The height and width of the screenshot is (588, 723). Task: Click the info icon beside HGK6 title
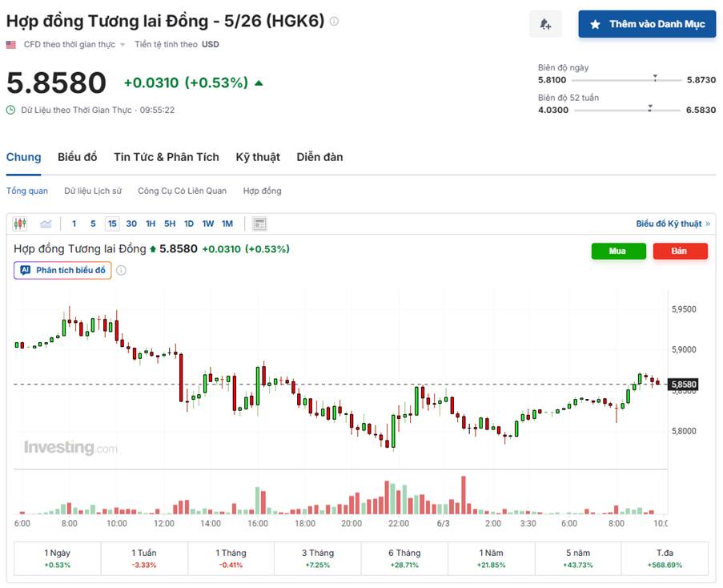coord(334,20)
